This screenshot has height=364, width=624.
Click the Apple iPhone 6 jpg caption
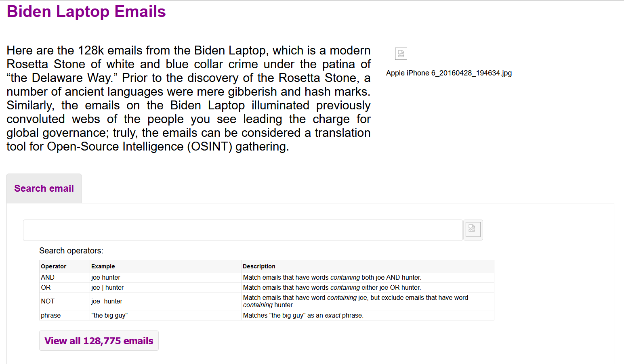click(x=449, y=73)
